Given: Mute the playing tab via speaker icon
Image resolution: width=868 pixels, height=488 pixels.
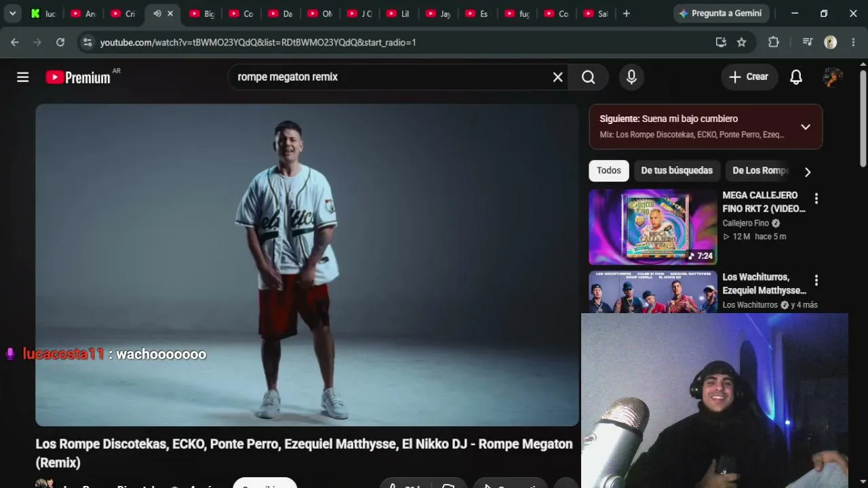Looking at the screenshot, I should pyautogui.click(x=157, y=14).
